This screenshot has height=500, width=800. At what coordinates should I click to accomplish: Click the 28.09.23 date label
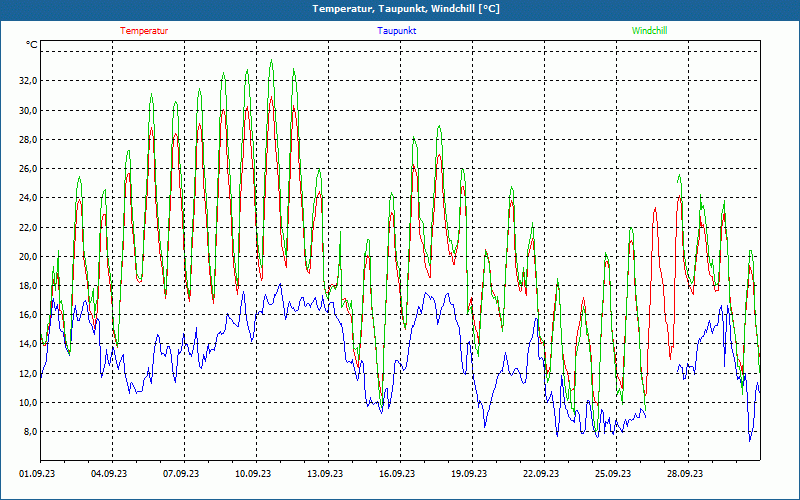685,473
